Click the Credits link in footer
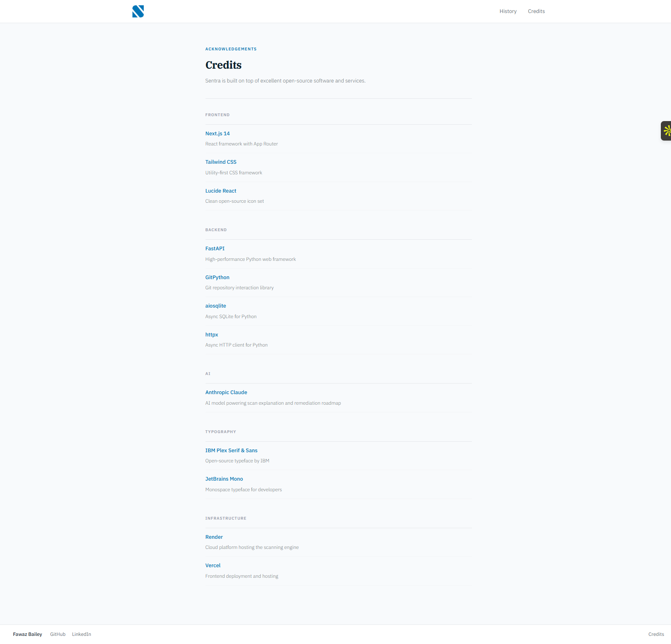 [656, 634]
